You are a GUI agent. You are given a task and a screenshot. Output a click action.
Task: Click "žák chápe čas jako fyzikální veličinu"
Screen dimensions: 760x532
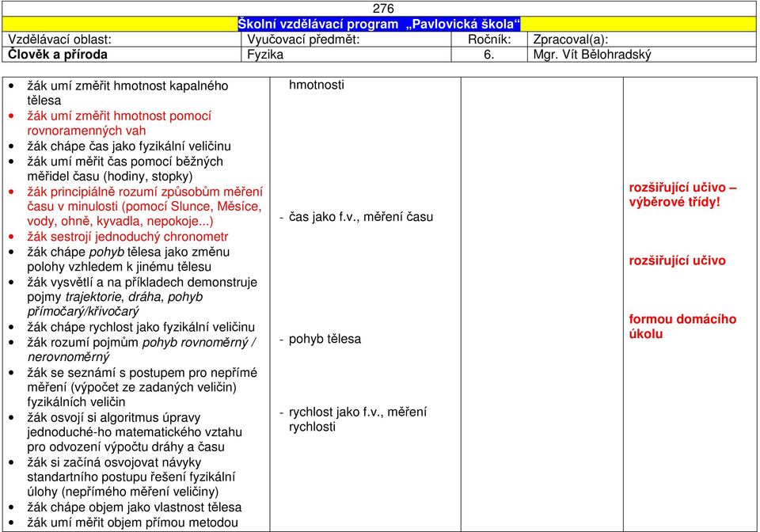point(129,146)
